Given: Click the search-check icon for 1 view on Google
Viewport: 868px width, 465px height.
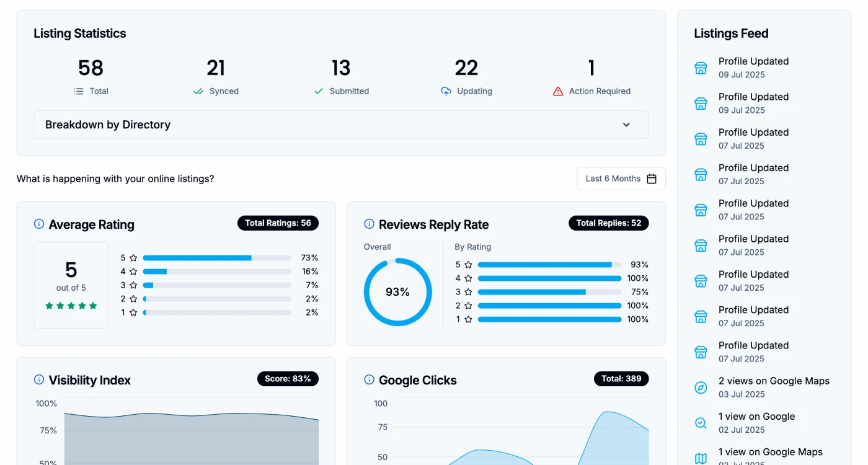Looking at the screenshot, I should coord(701,423).
